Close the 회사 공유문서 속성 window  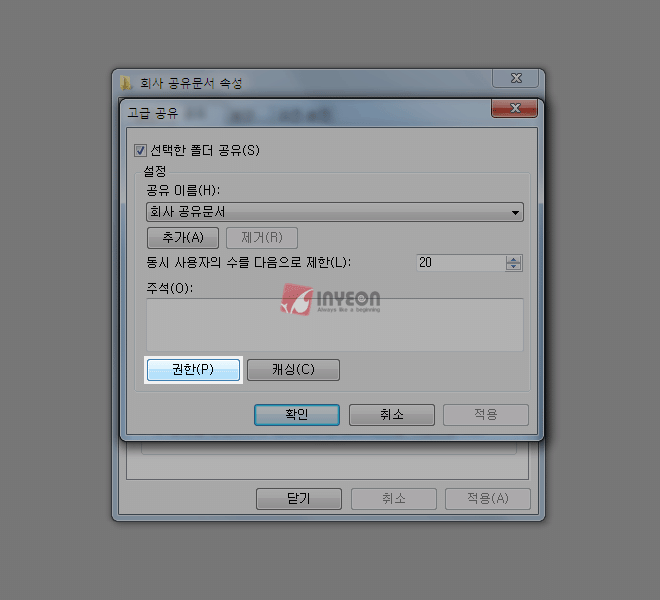click(516, 78)
